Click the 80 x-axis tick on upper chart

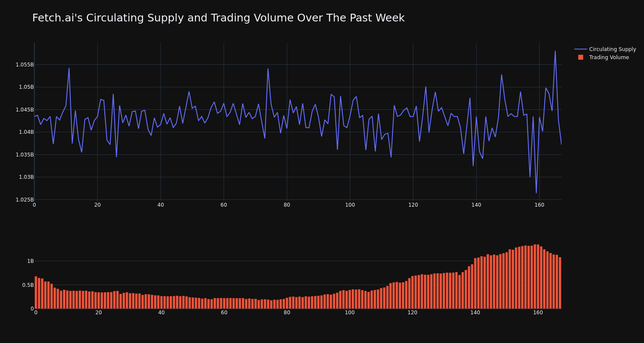click(287, 205)
